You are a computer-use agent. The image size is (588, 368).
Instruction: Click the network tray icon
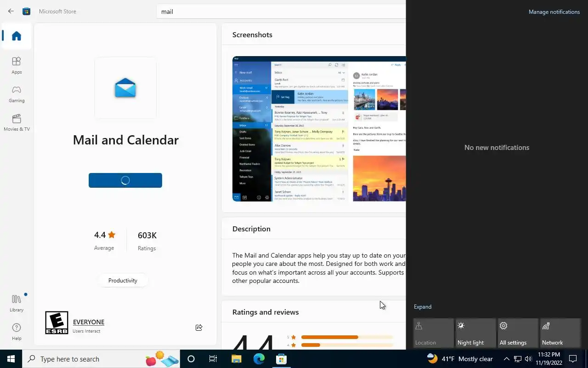[518, 359]
